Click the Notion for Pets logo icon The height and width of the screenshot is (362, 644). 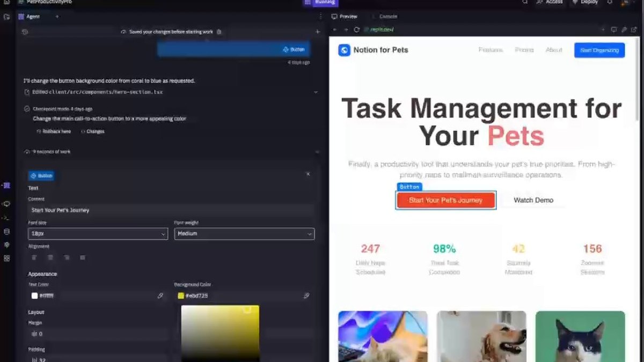click(344, 50)
